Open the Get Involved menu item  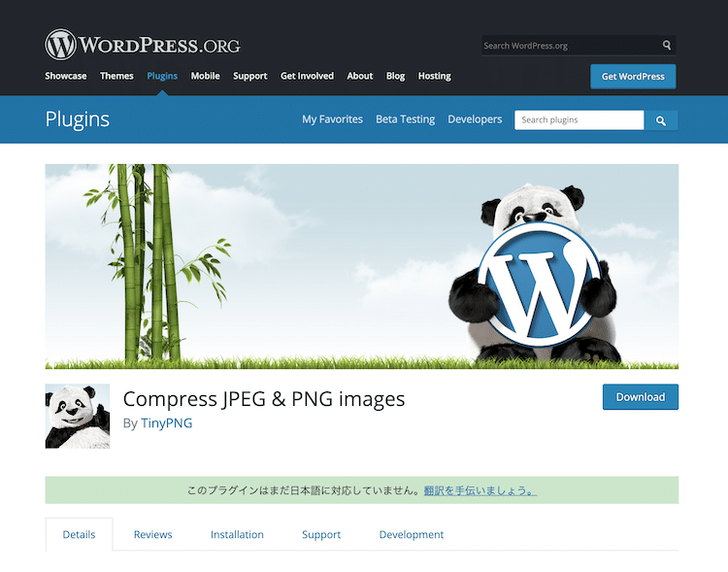pyautogui.click(x=307, y=76)
